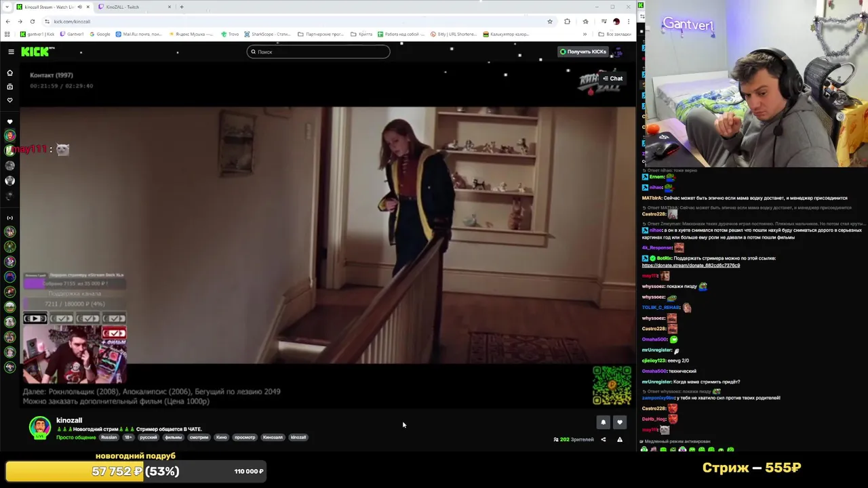Open the Chrome profile avatar
This screenshot has height=488, width=868.
(x=616, y=22)
